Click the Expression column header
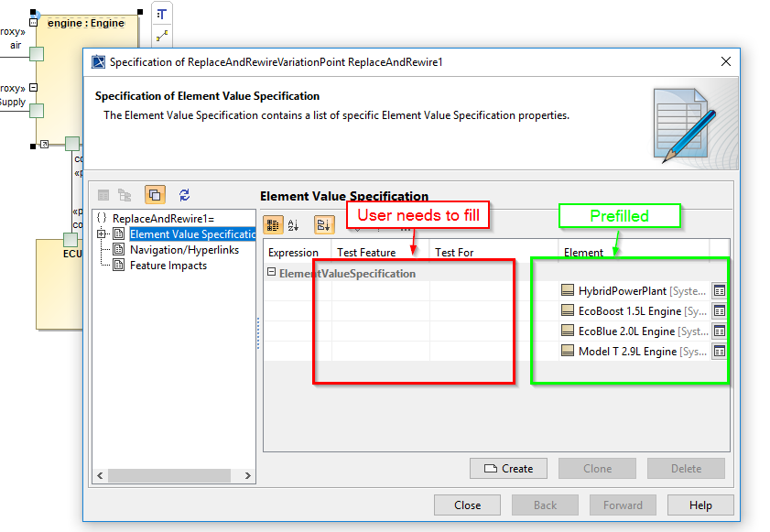This screenshot has width=770, height=532. click(298, 253)
